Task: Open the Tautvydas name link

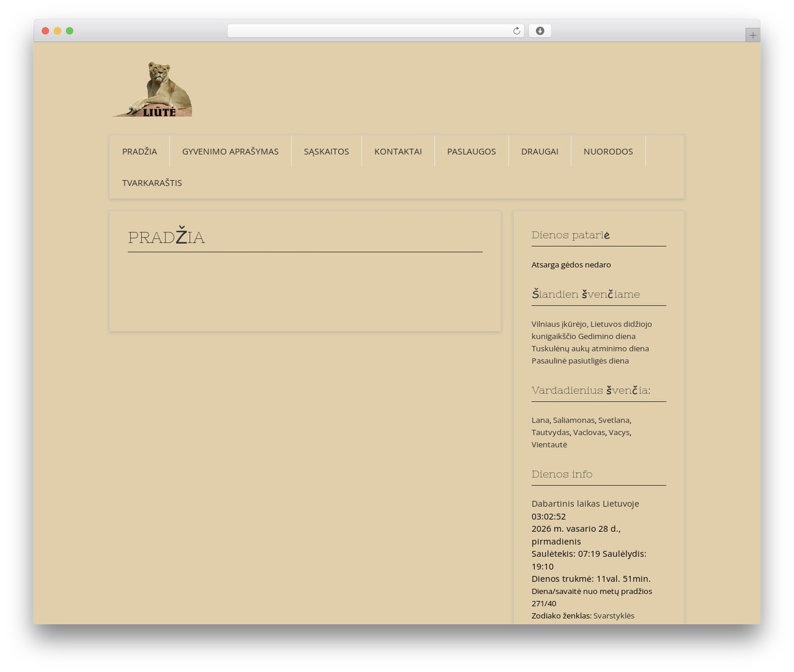Action: tap(550, 433)
